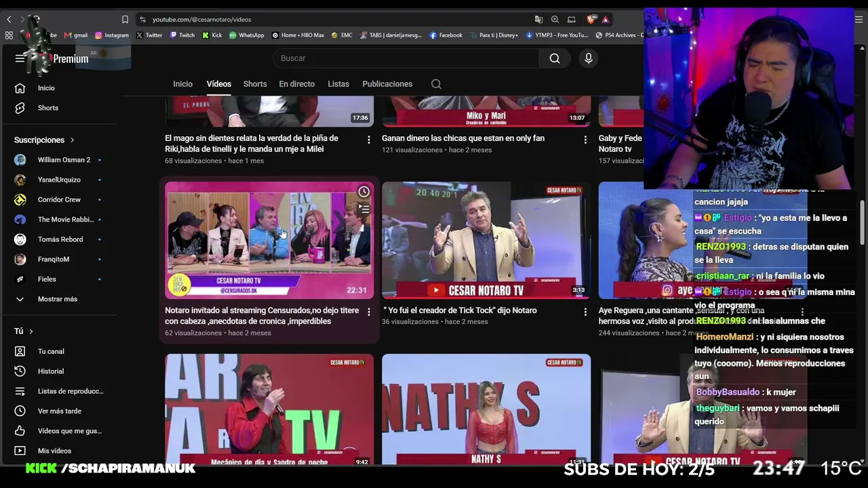Click the voice search microphone icon

pos(589,58)
